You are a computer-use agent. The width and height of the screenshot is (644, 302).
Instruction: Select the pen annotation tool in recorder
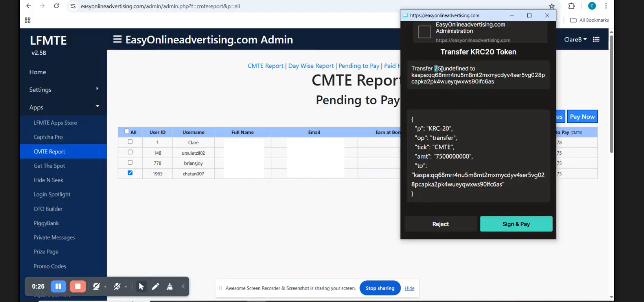[155, 287]
